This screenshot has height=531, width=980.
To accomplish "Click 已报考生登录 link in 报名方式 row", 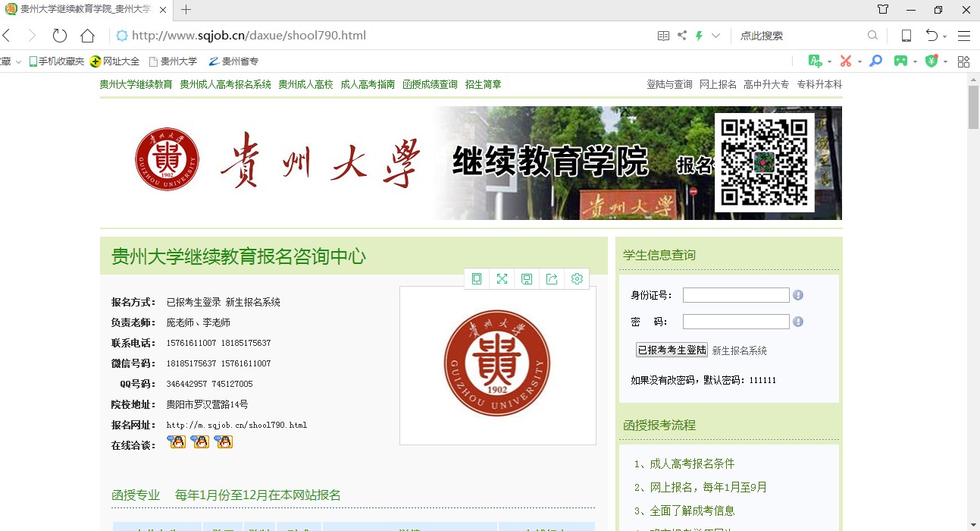I will coord(193,302).
